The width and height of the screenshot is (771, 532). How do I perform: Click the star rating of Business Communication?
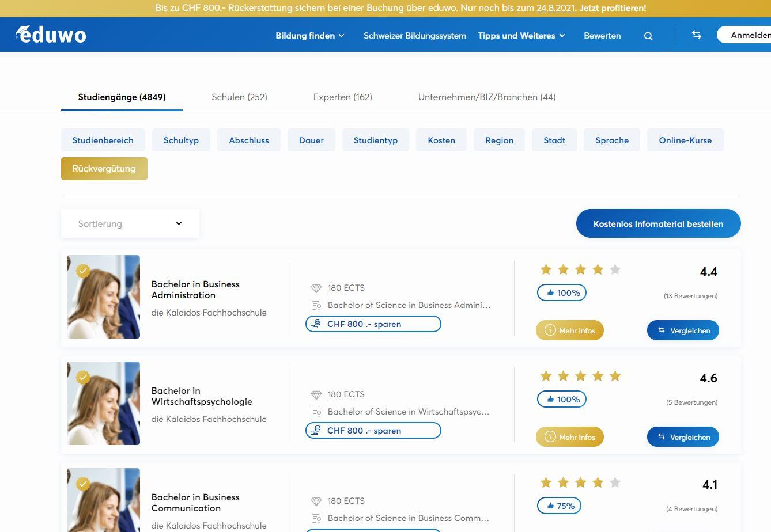(x=580, y=482)
